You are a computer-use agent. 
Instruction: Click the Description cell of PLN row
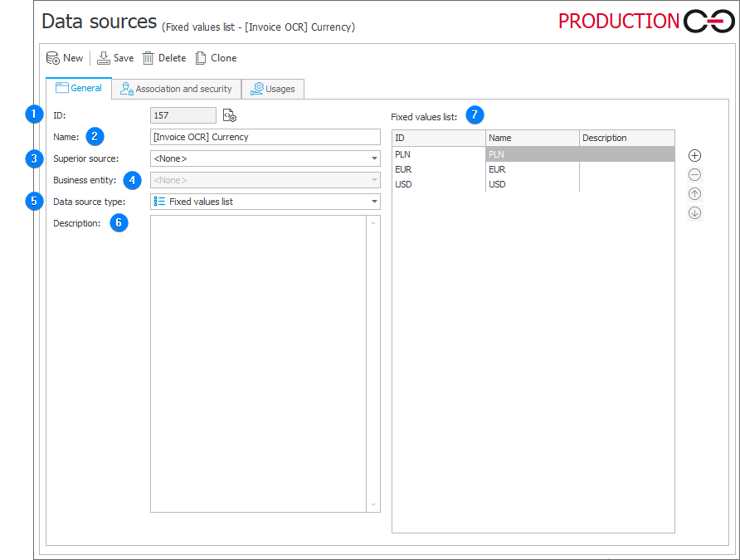[x=626, y=154]
